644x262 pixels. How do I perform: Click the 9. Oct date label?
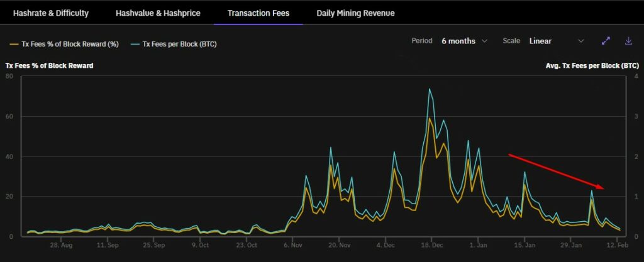coord(200,245)
